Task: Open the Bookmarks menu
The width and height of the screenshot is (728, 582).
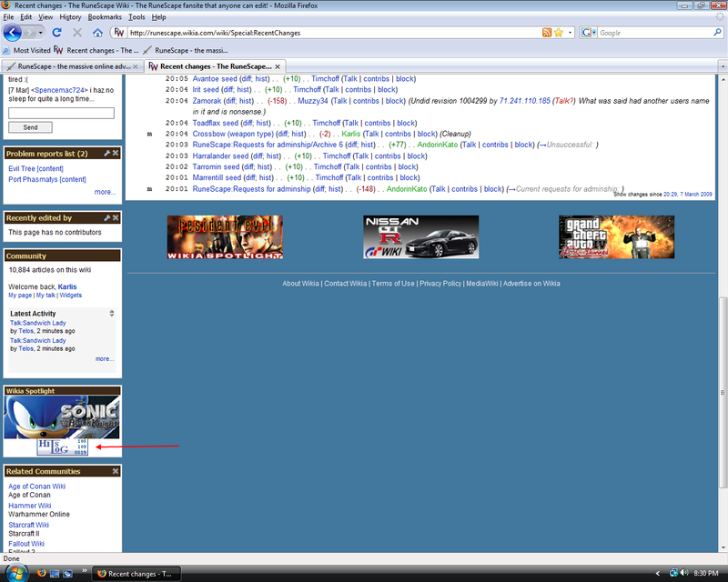Action: [x=105, y=17]
